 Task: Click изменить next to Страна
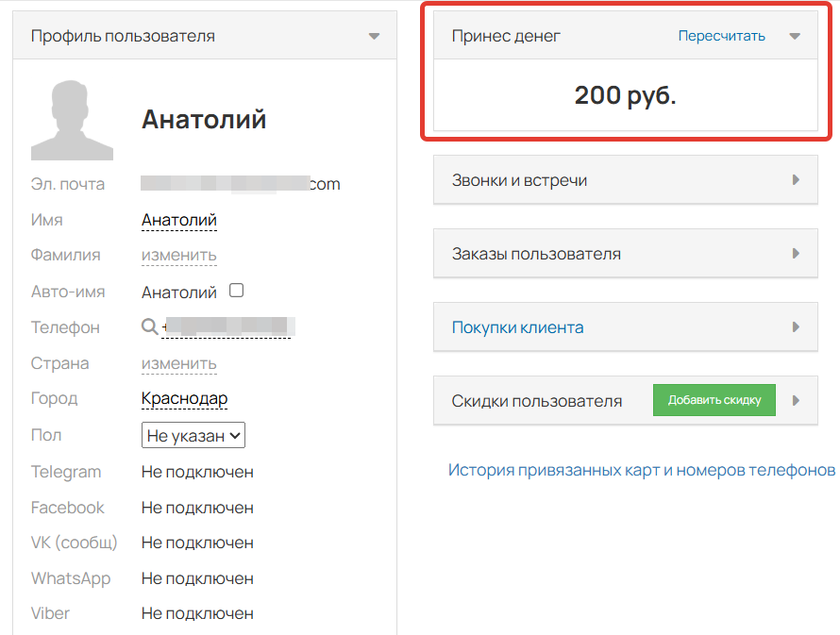[x=179, y=363]
